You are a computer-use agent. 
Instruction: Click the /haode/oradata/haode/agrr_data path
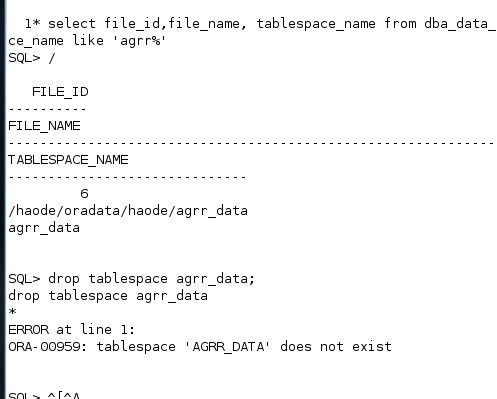[128, 211]
